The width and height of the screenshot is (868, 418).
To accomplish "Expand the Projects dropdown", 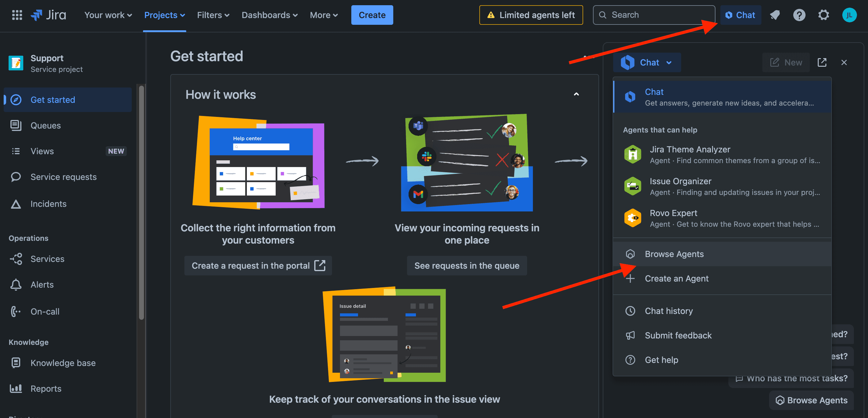I will tap(164, 15).
